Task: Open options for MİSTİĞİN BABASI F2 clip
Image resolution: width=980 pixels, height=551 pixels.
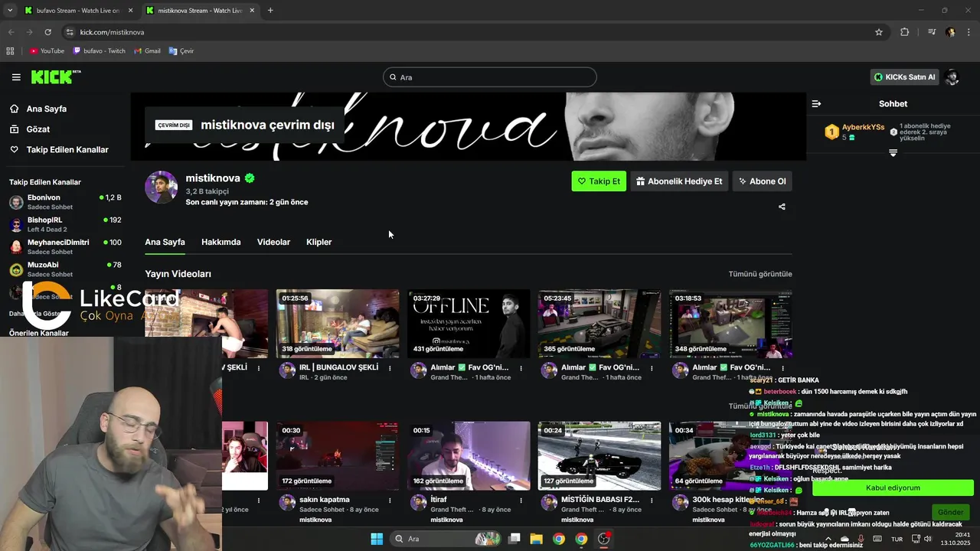Action: click(652, 500)
